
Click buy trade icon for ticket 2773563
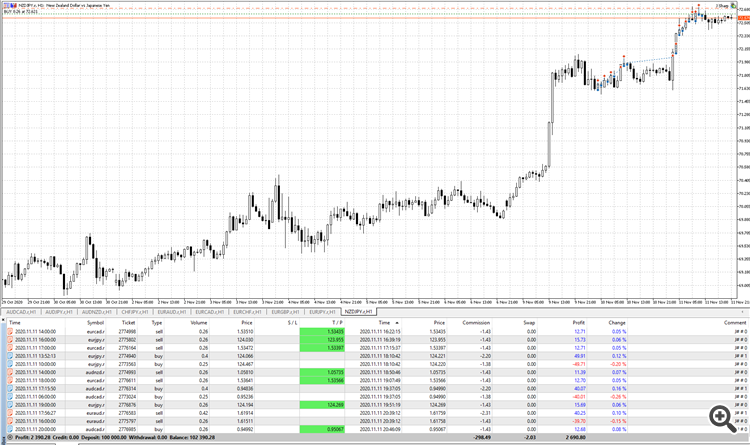point(10,364)
